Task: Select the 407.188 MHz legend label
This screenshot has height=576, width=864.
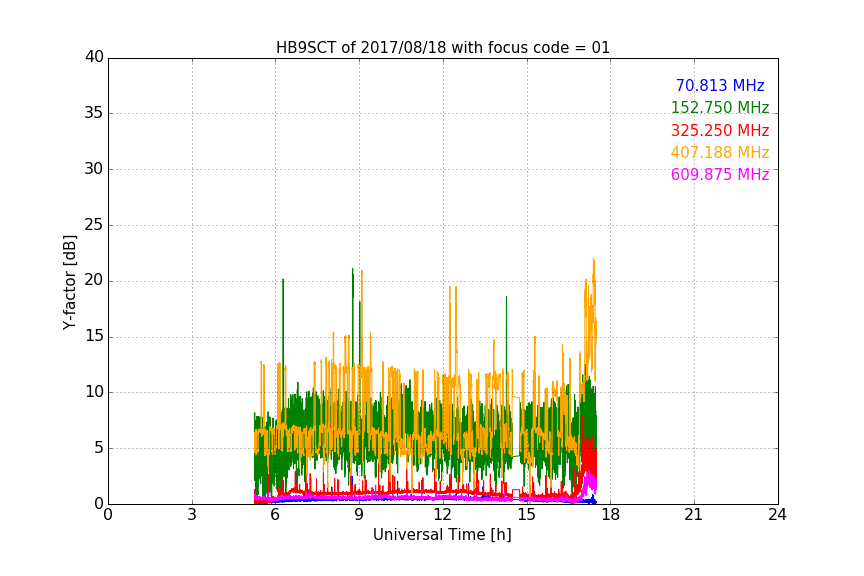Action: [x=720, y=152]
